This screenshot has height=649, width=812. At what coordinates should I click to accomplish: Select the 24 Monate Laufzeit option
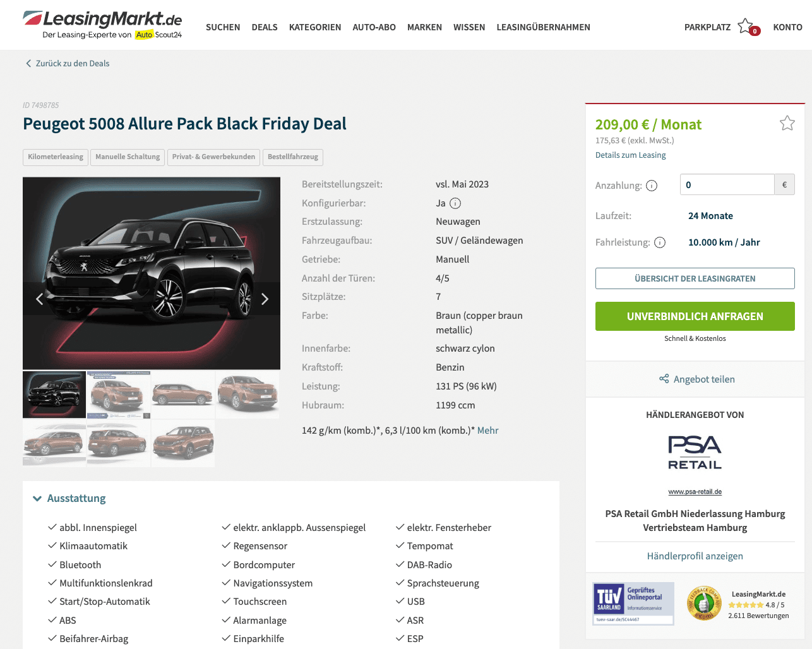click(710, 216)
